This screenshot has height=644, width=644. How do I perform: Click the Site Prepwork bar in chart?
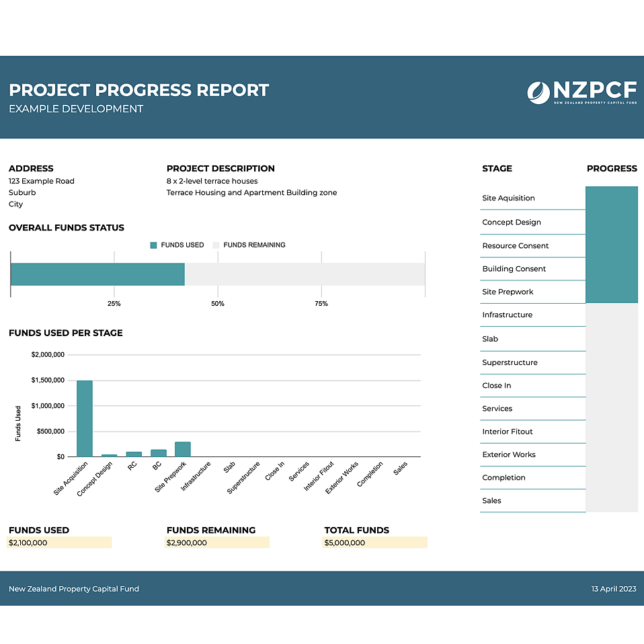(x=182, y=449)
